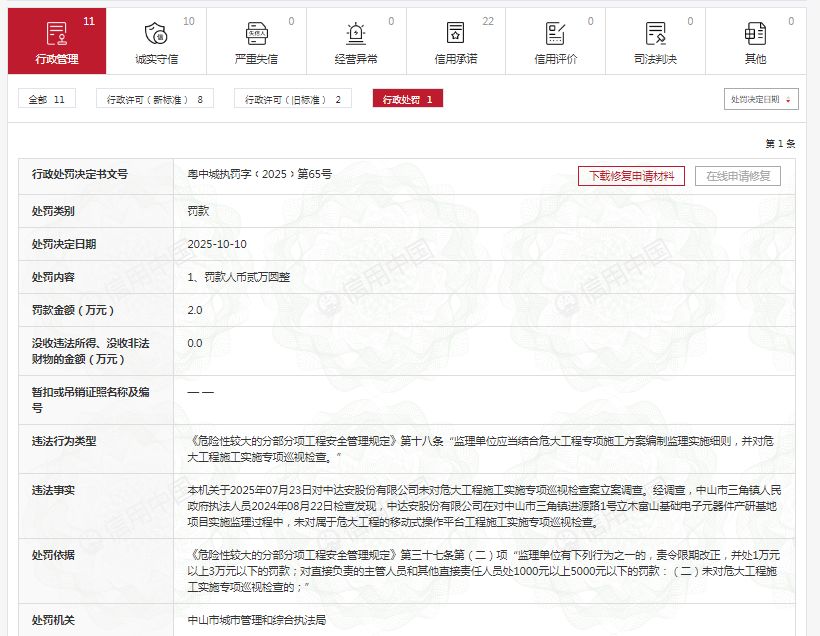Click the 处罚依据 regulation paragraph
820x636 pixels.
483,571
